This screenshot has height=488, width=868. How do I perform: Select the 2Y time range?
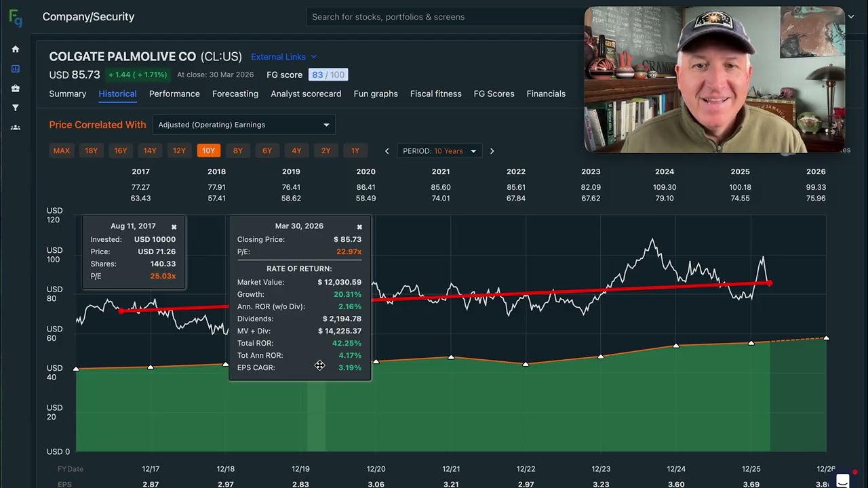326,151
